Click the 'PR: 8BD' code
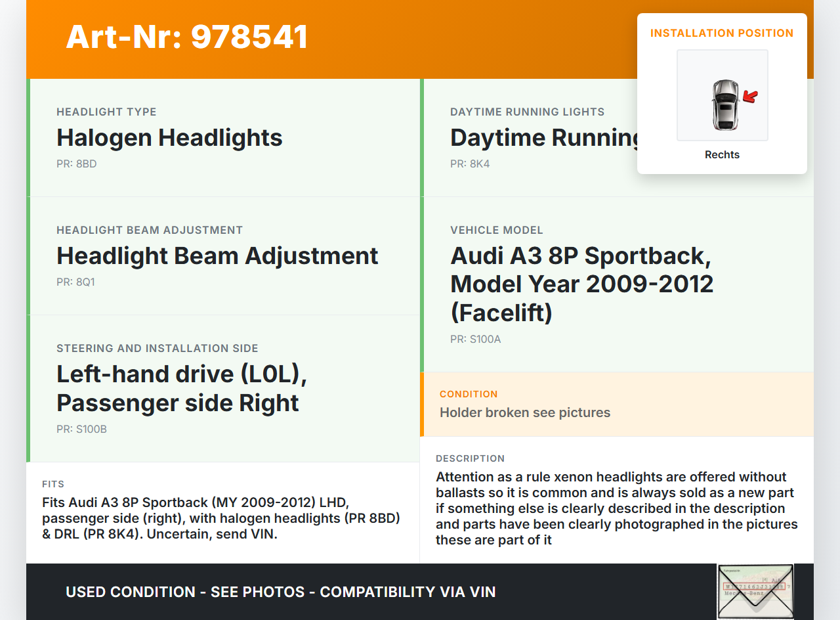This screenshot has height=620, width=840. point(77,164)
